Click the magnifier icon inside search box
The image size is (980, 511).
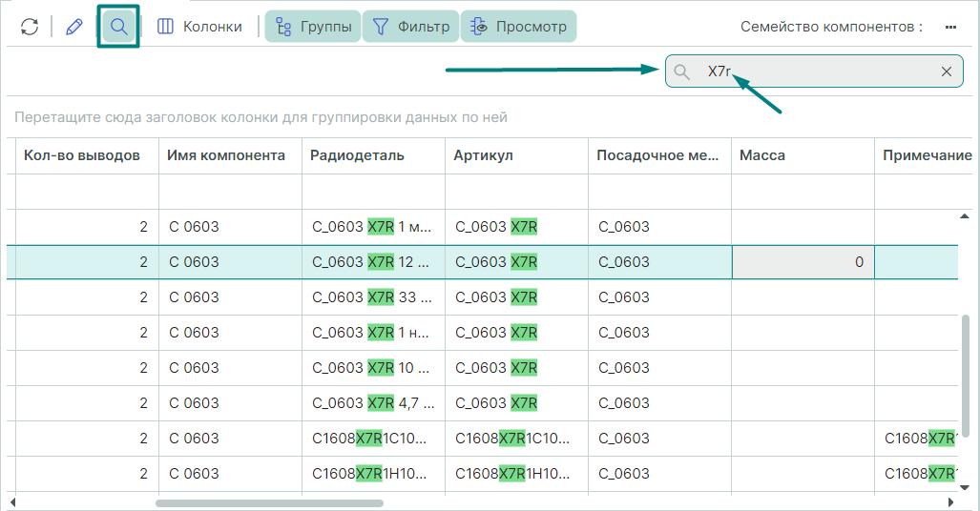tap(682, 72)
